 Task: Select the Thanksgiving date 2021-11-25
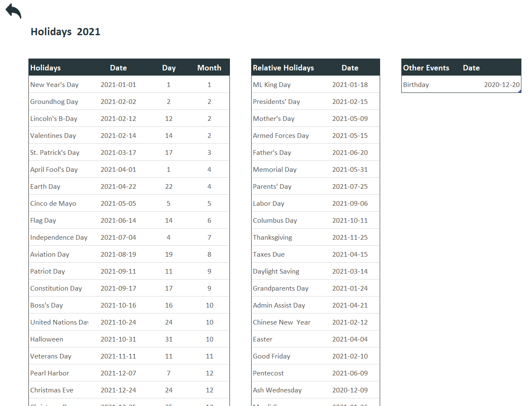[x=350, y=238]
